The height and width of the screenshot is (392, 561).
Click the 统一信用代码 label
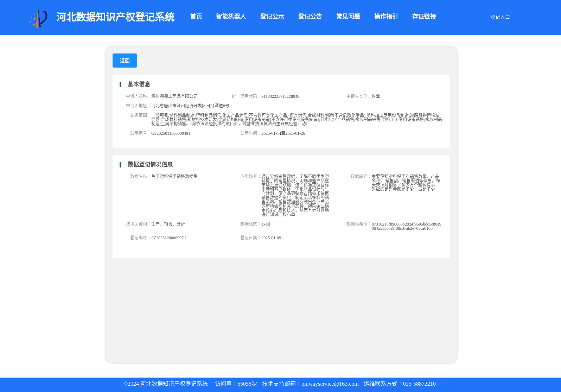pos(246,96)
